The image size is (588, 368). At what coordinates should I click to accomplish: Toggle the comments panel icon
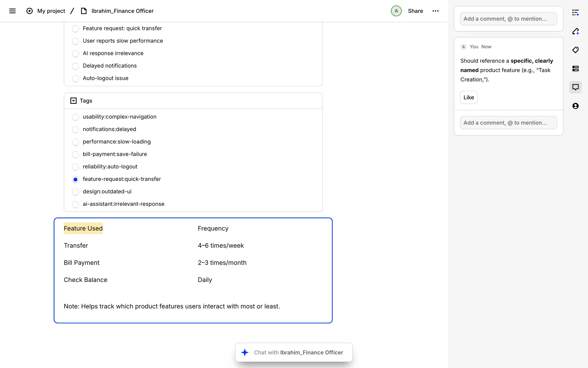point(575,87)
